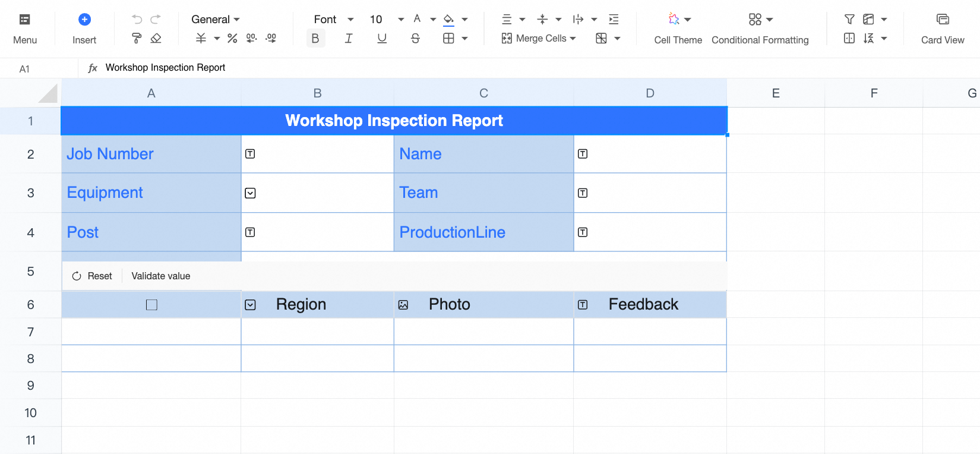The height and width of the screenshot is (454, 980).
Task: Open the Merge Cells dropdown
Action: pyautogui.click(x=539, y=39)
